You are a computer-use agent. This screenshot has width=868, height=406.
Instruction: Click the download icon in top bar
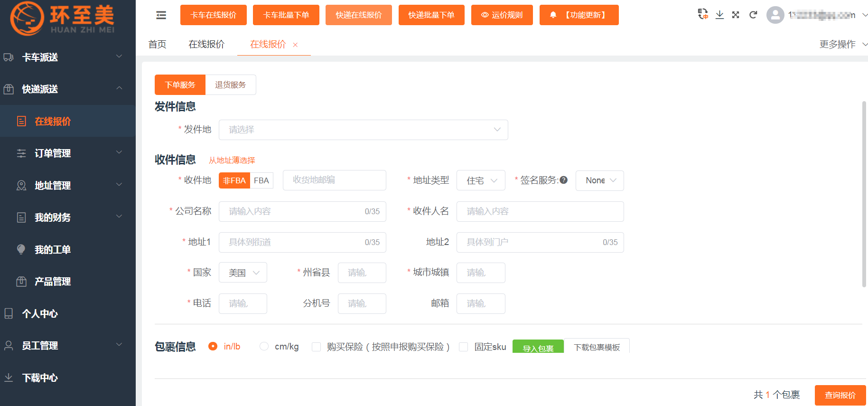[719, 15]
